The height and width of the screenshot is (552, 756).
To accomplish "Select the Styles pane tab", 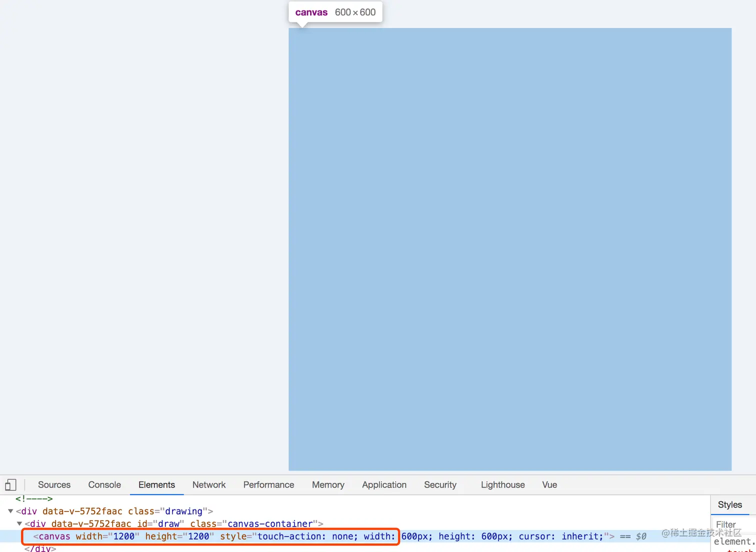I will pos(729,504).
